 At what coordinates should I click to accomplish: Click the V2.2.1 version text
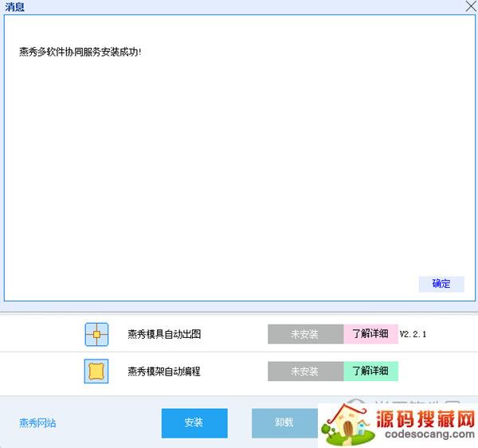[x=413, y=334]
